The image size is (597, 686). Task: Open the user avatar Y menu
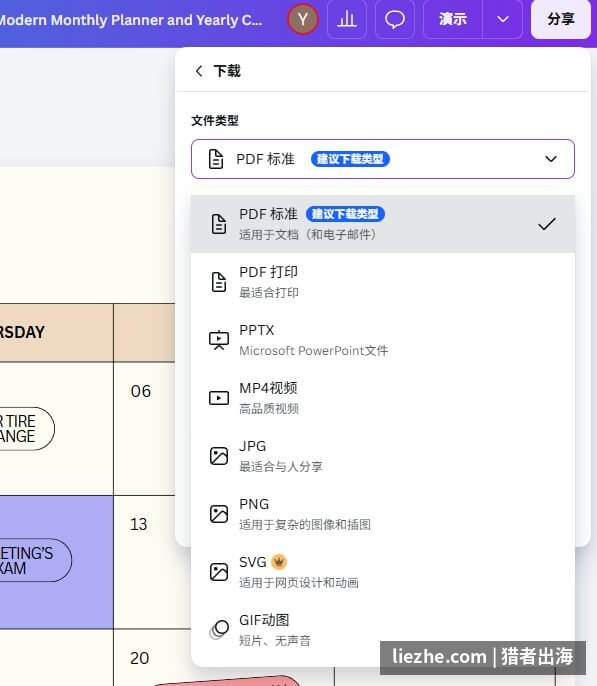click(x=303, y=19)
